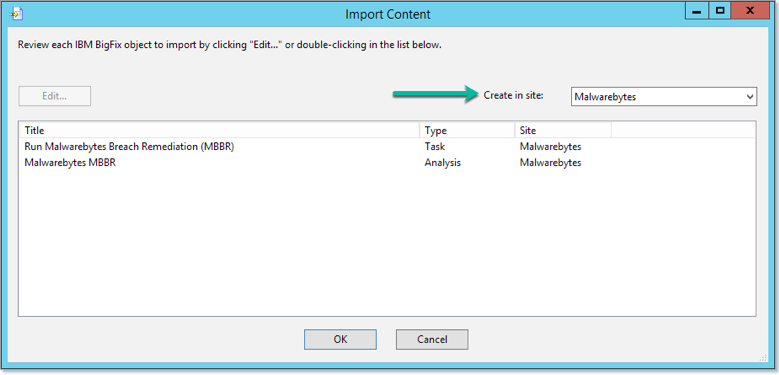Click the Cancel button
Image resolution: width=779 pixels, height=375 pixels.
pos(432,340)
